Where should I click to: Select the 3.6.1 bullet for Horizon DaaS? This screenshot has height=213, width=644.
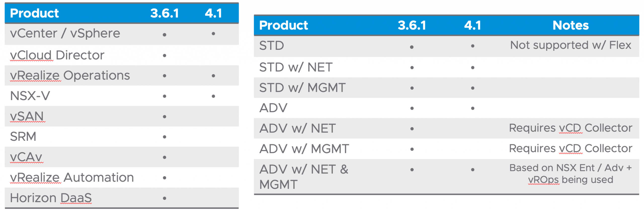coord(164,198)
